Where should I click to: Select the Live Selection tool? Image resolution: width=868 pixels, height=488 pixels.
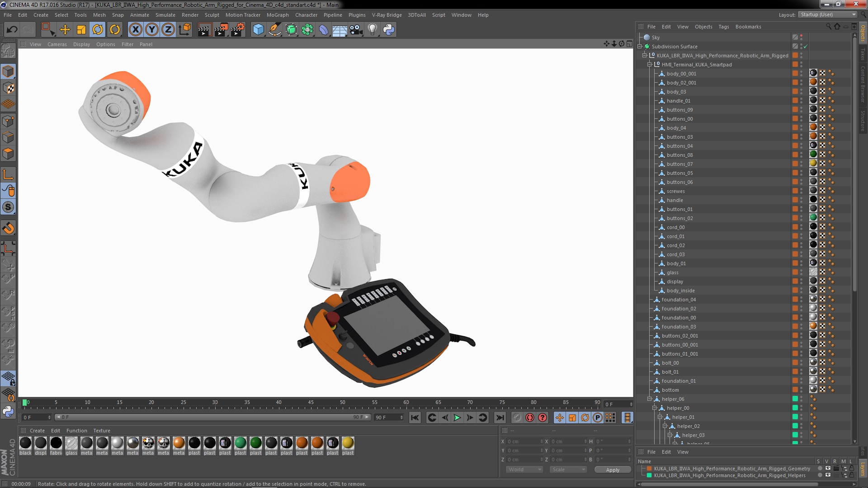[48, 30]
